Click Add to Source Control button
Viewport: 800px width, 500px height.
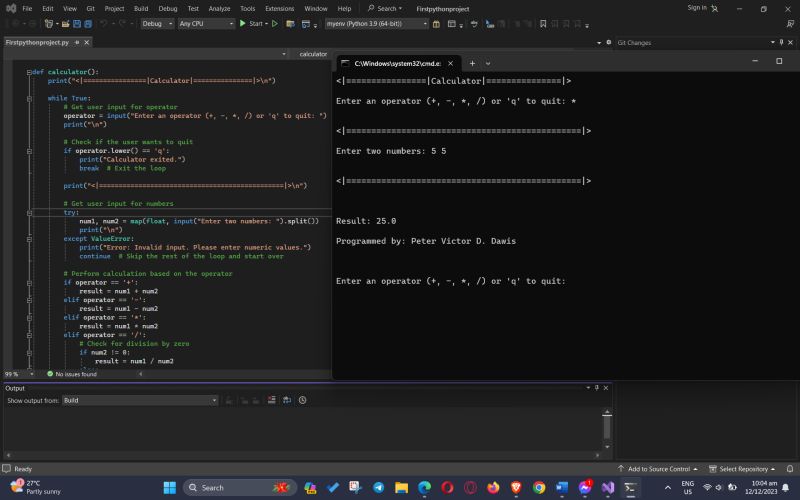click(658, 468)
